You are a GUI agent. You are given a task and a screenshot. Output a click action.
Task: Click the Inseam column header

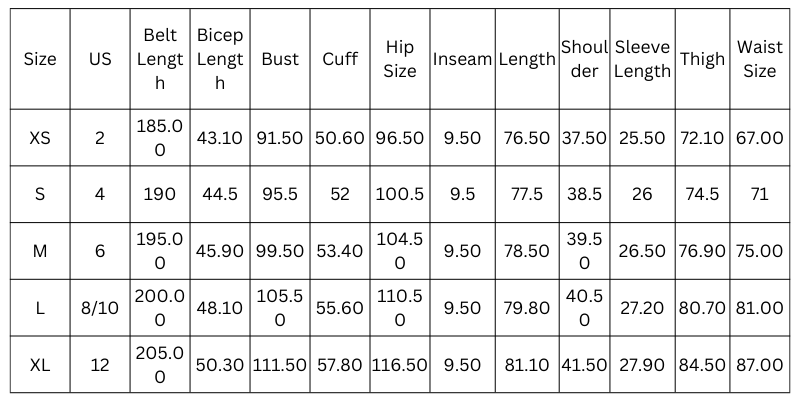(x=462, y=59)
